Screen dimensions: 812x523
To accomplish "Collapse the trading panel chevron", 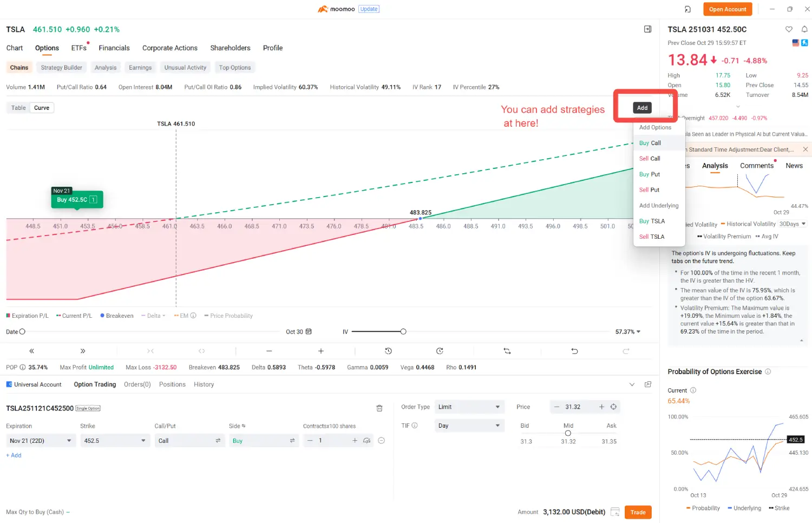I will pos(632,384).
